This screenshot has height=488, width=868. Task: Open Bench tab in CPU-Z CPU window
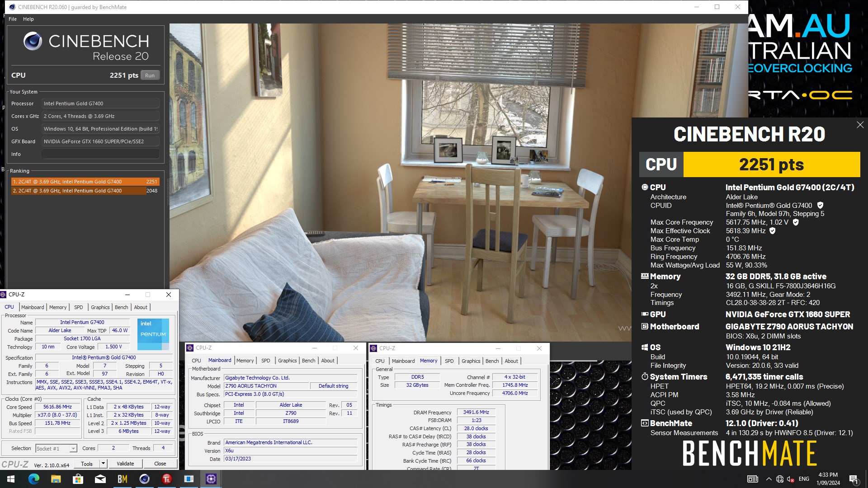click(x=121, y=307)
